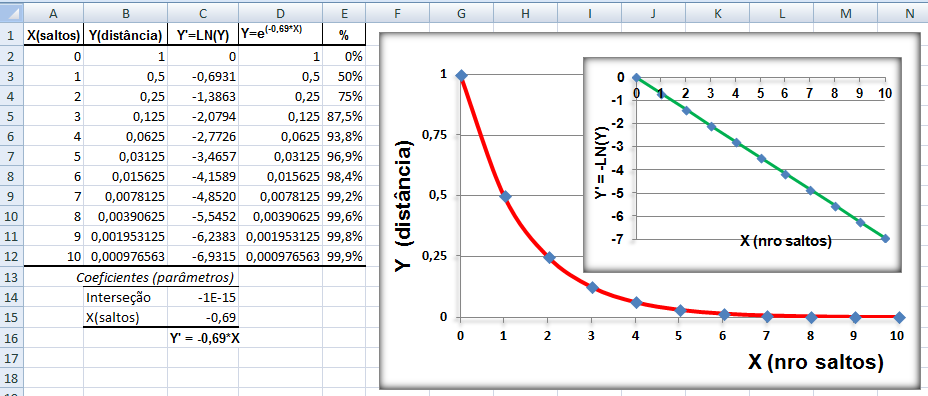Select cell 0,001953125 in column D
This screenshot has height=396, width=928.
click(x=281, y=237)
